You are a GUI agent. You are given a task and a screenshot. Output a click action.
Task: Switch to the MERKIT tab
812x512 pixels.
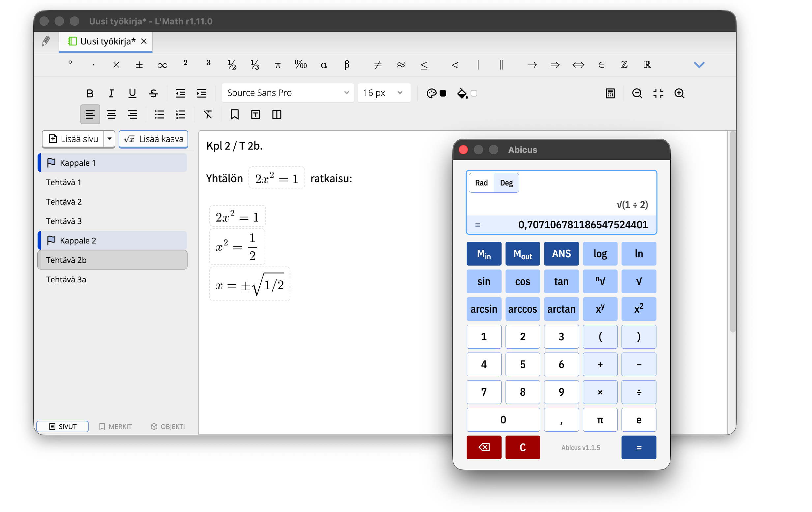point(115,426)
